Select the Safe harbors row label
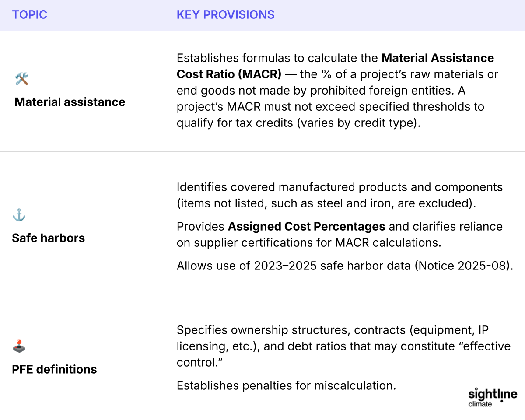The width and height of the screenshot is (525, 420). (48, 238)
